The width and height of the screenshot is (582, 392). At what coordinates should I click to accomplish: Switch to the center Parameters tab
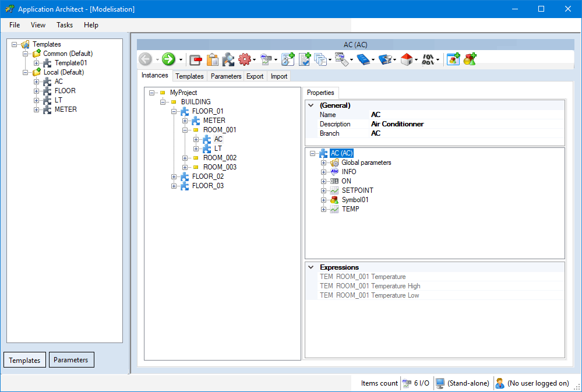pyautogui.click(x=225, y=76)
